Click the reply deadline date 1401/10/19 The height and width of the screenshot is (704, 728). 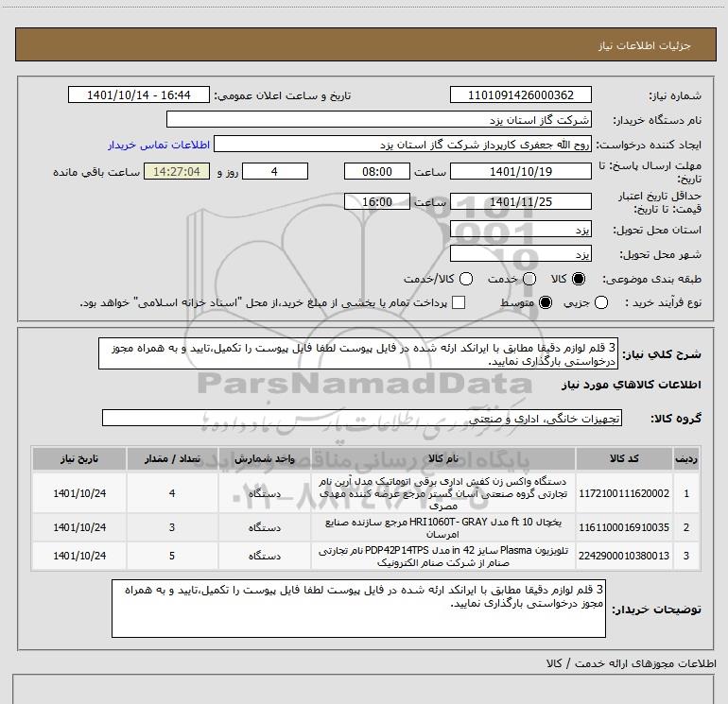pos(520,171)
